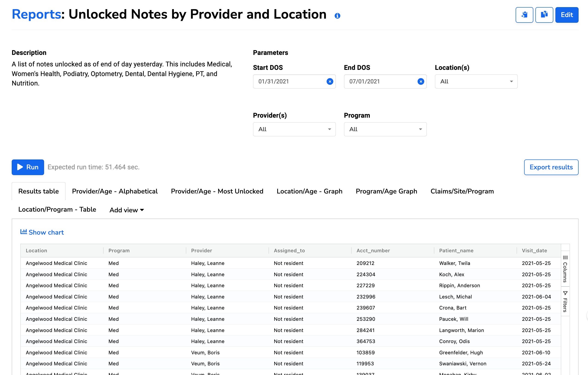Click the Export results button
Viewport: 588px width, 375px height.
tap(551, 167)
